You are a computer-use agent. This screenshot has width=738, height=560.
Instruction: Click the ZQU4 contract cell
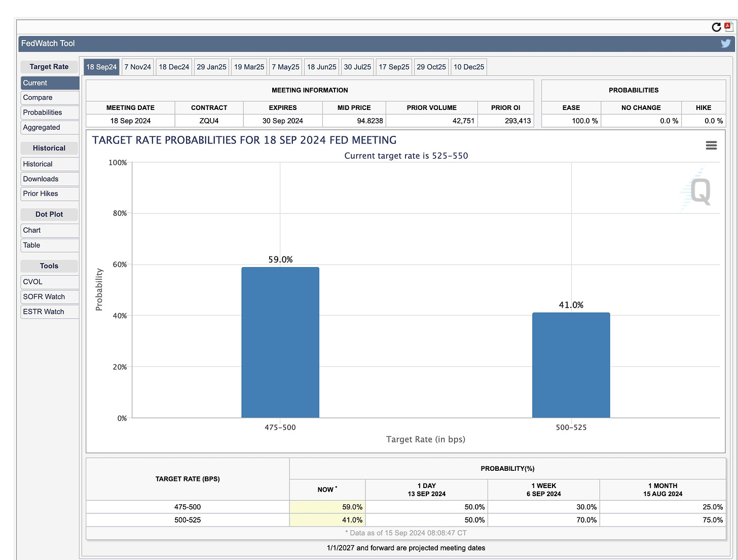[x=209, y=121]
